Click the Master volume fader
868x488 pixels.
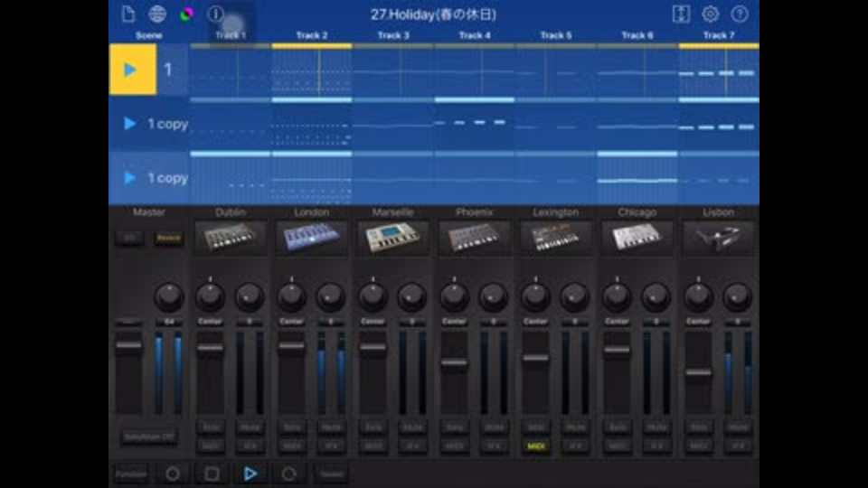tap(128, 345)
